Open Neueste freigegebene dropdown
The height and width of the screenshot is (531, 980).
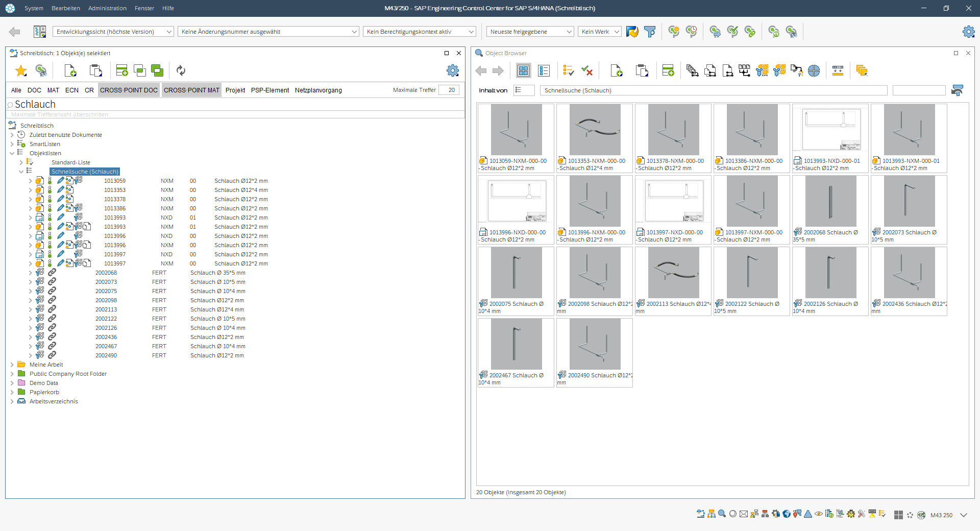pyautogui.click(x=530, y=32)
